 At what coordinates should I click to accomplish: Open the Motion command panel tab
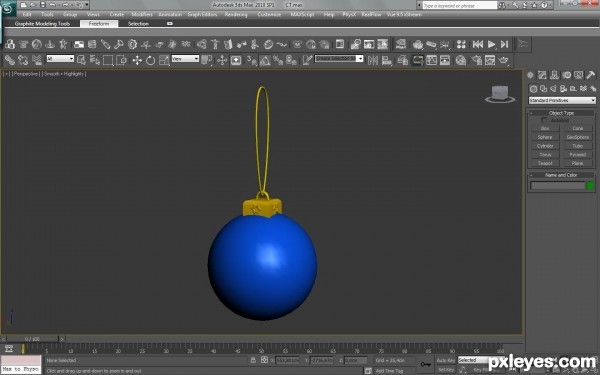pyautogui.click(x=566, y=75)
